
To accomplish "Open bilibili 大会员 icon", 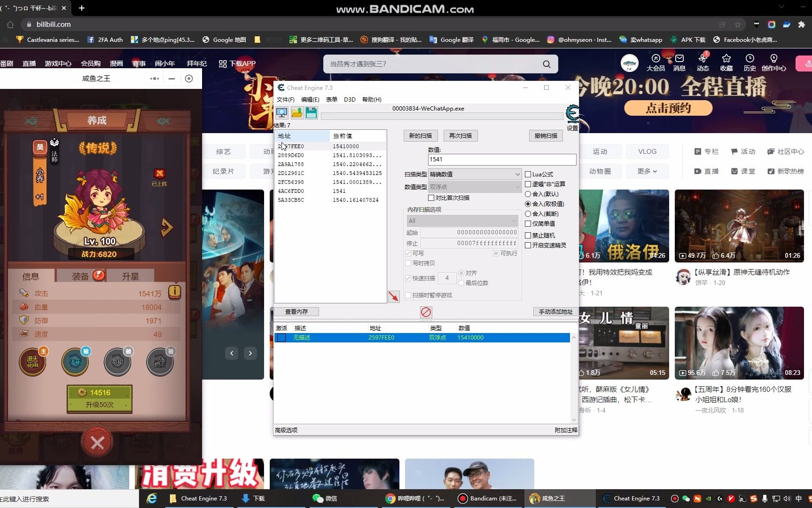I will (x=656, y=63).
